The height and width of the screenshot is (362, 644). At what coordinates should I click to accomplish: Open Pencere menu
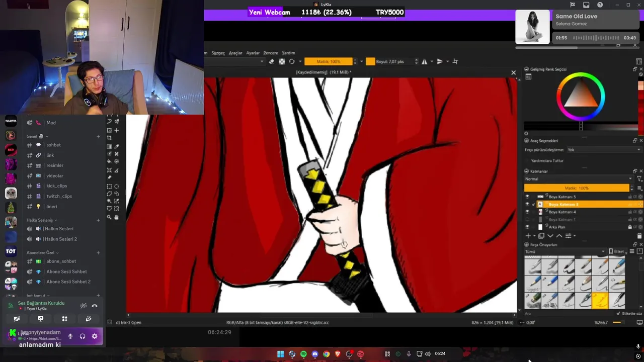click(271, 53)
